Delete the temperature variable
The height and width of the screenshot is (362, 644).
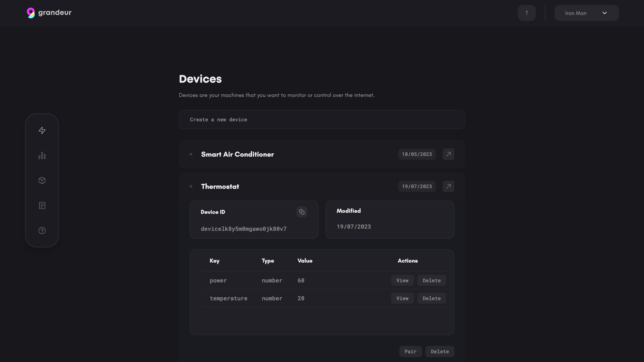[x=432, y=298]
